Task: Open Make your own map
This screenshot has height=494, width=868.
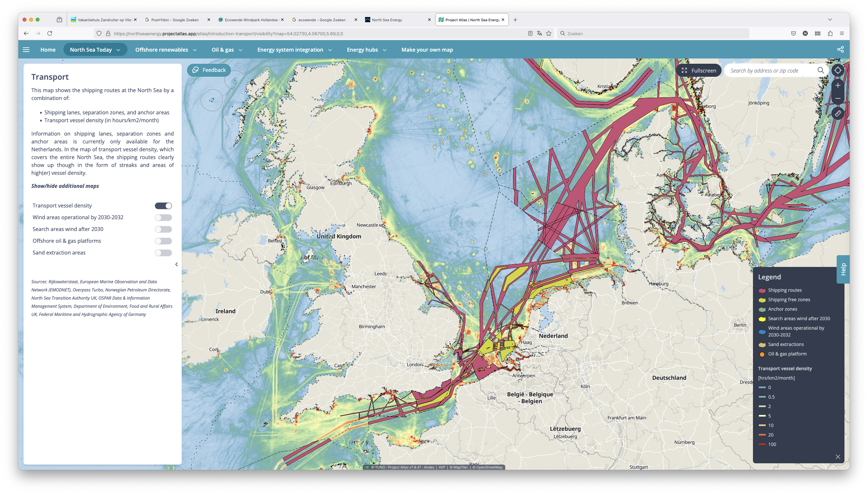Action: 427,50
